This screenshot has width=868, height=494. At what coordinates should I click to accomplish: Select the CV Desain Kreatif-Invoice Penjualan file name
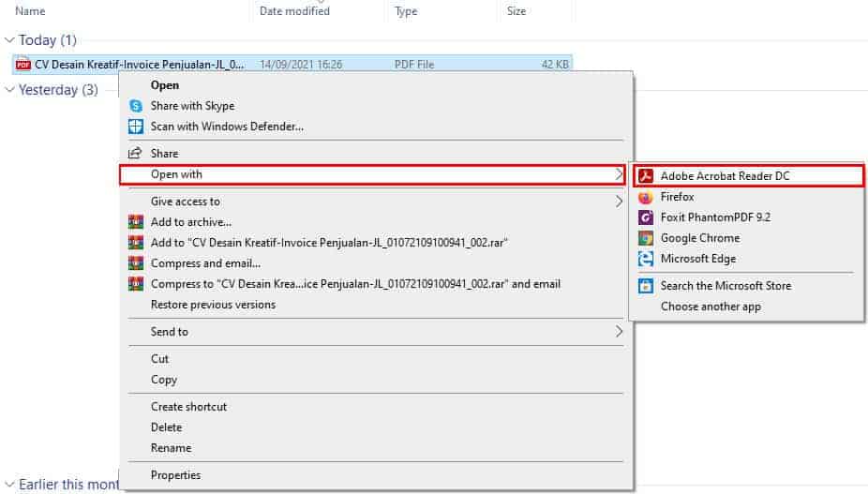pos(139,65)
